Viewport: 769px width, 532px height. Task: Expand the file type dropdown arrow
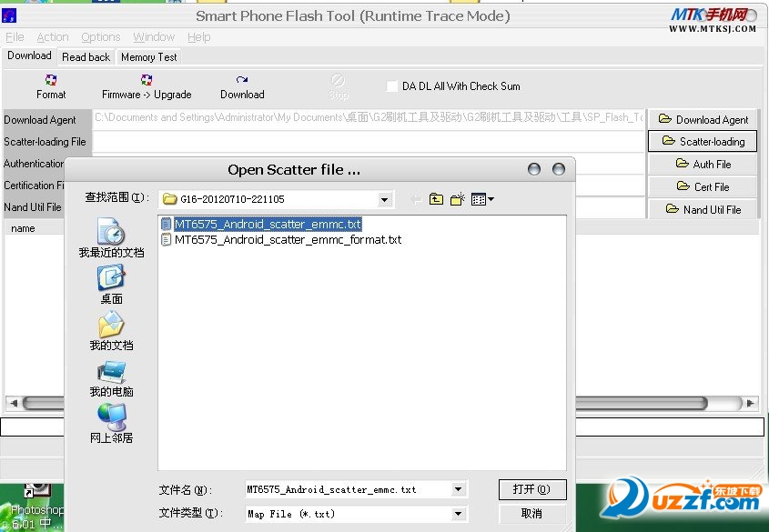tap(458, 514)
